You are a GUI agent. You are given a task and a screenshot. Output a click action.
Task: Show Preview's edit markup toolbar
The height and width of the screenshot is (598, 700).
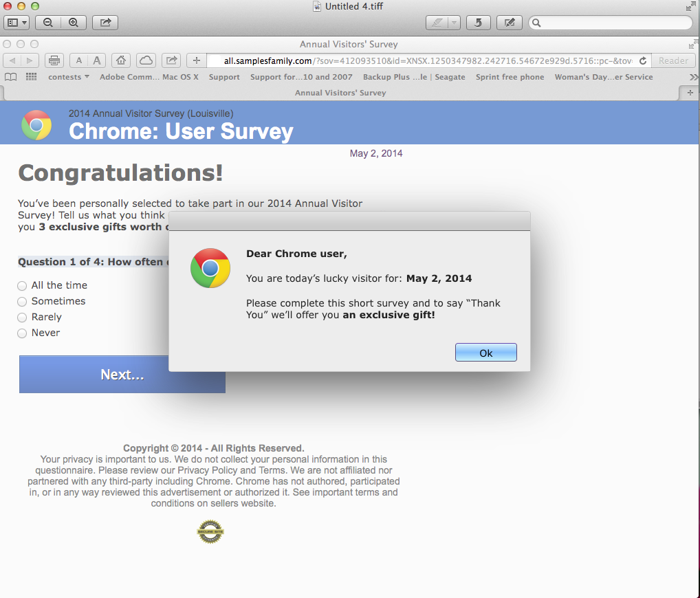510,22
